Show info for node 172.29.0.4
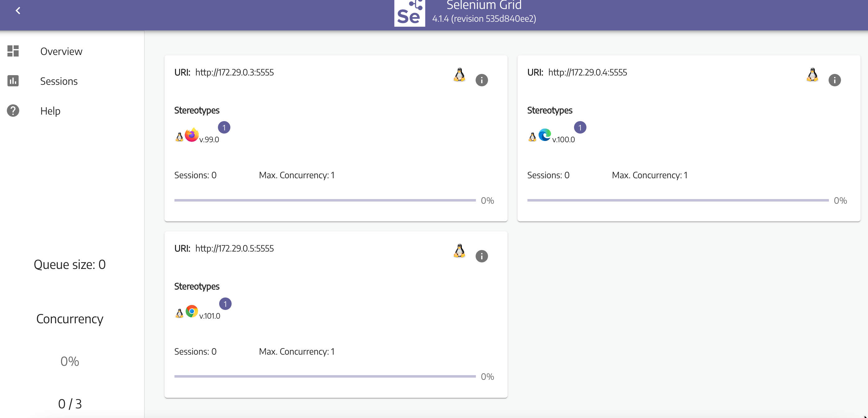Viewport: 868px width, 418px height. 834,80
